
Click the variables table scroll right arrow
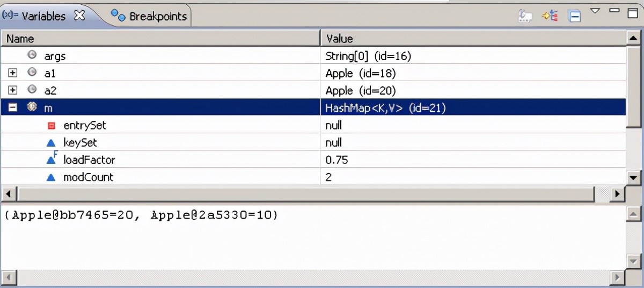618,193
